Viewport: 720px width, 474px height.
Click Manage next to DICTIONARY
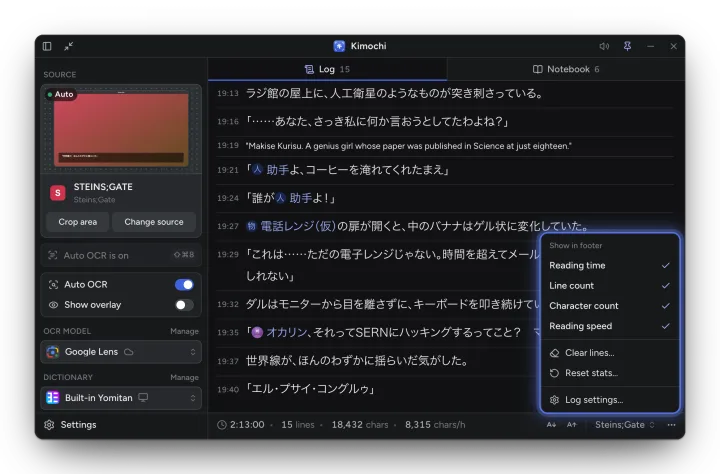(x=185, y=377)
